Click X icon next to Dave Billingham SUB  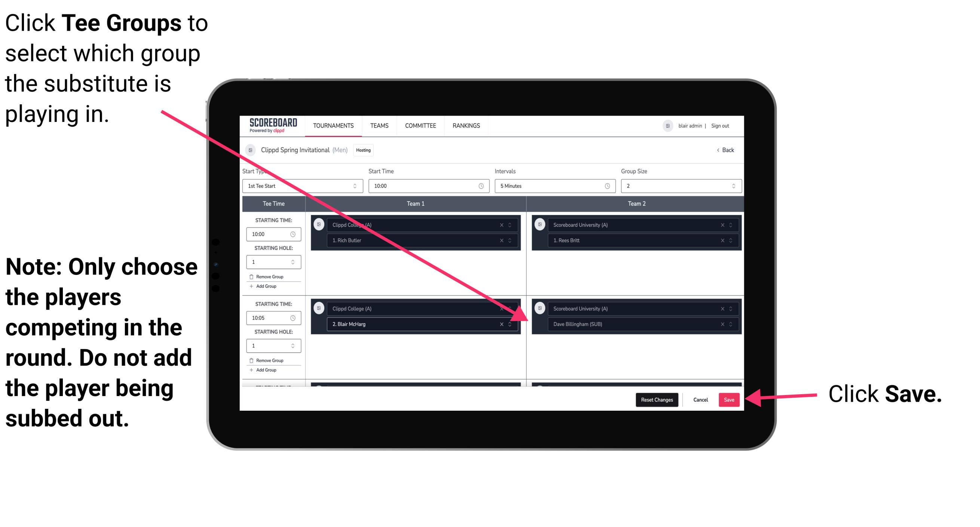(722, 325)
